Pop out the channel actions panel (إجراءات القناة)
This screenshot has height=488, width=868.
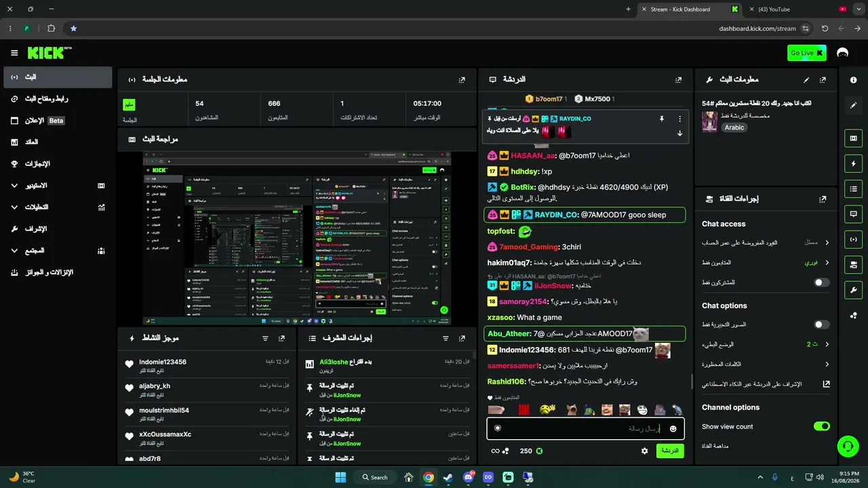pos(823,199)
